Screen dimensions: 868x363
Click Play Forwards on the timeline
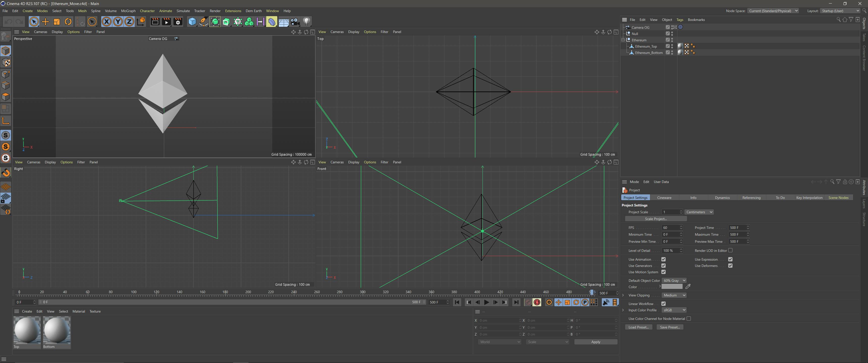(486, 302)
